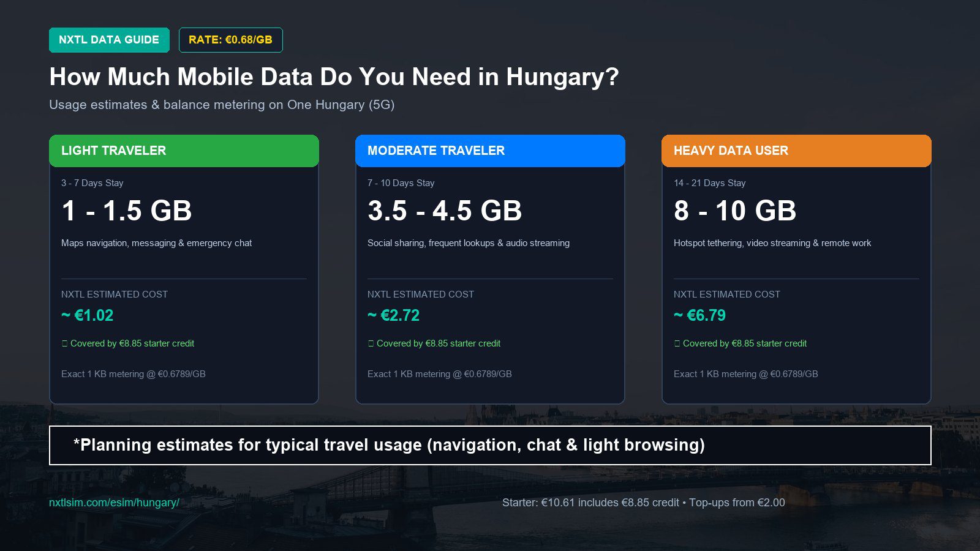
Task: Click metering rate line in Heavy Data User card
Action: click(746, 374)
